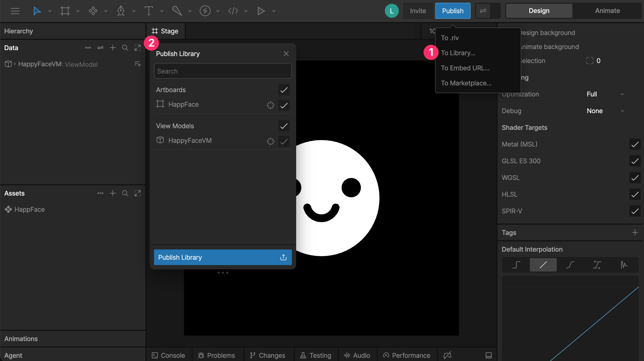Select the Component tool icon

[93, 11]
